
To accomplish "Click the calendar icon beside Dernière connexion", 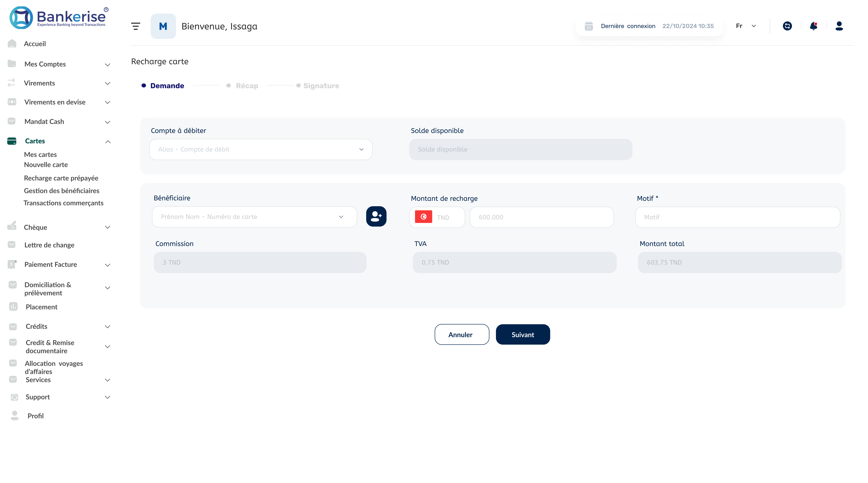I will pyautogui.click(x=589, y=26).
